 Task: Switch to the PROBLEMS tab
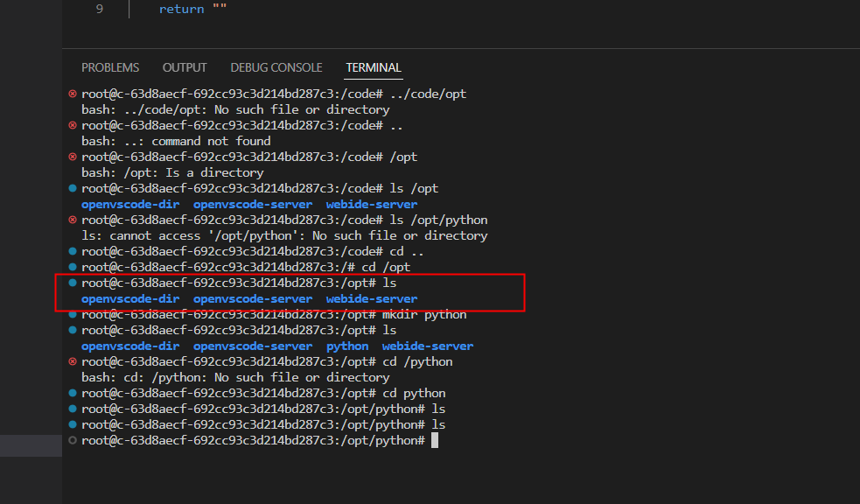point(110,67)
